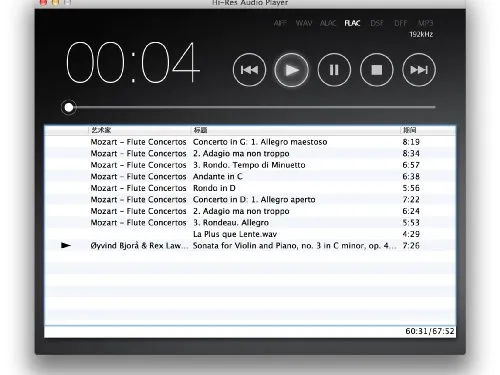This screenshot has width=500, height=375.
Task: Select track Concerto in D: 1. Allegro aperto
Action: point(250,200)
